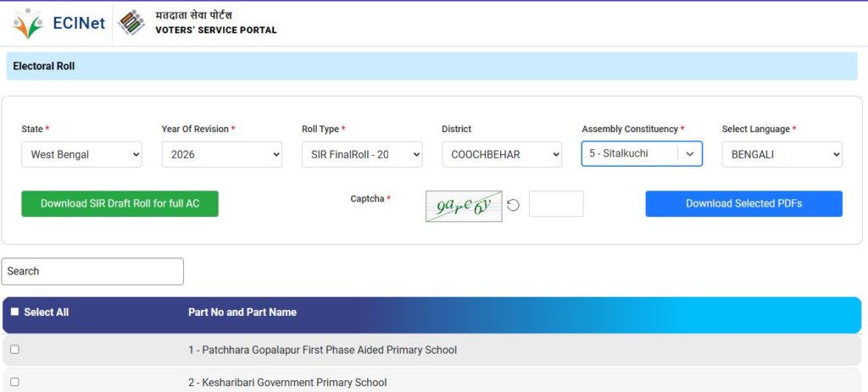Click the VOTERS' SERVICE PORTAL title text
The height and width of the screenshot is (392, 868).
[x=215, y=30]
